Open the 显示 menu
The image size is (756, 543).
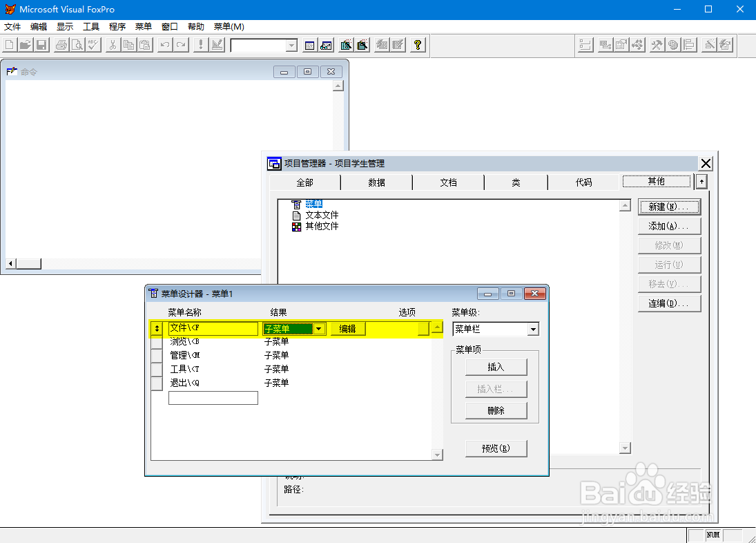[65, 26]
